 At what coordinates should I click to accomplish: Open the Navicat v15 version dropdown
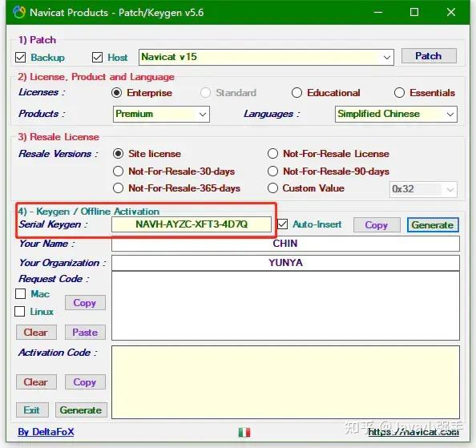click(x=266, y=57)
